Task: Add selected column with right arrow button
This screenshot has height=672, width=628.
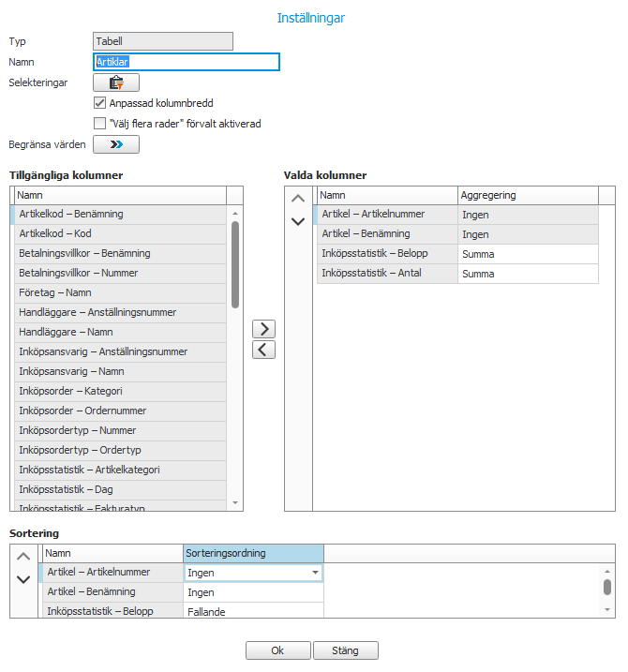Action: point(264,329)
